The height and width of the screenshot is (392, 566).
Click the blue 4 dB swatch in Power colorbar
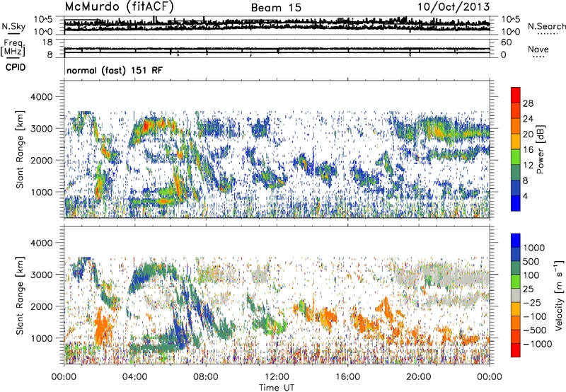(x=516, y=203)
